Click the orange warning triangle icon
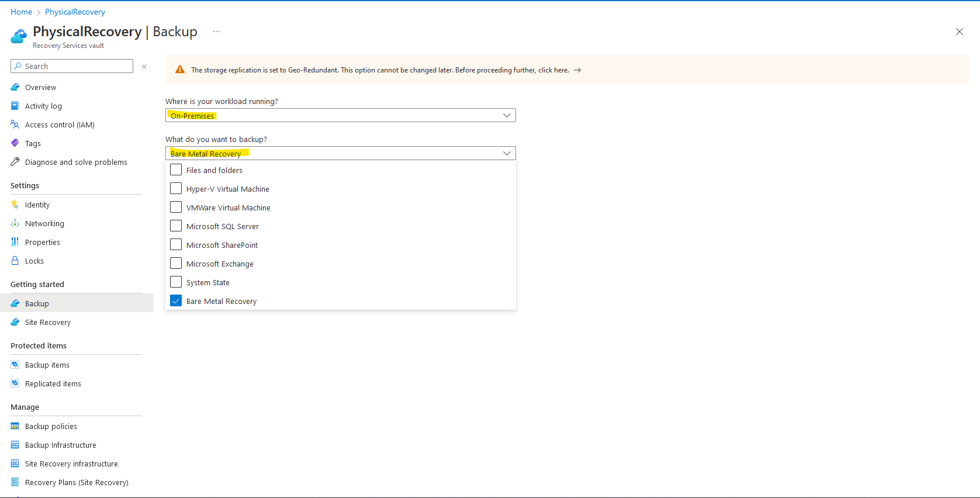Image resolution: width=980 pixels, height=498 pixels. 180,70
